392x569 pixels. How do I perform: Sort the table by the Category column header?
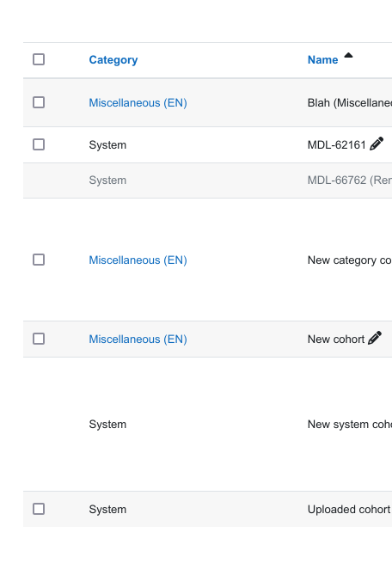[x=113, y=60]
